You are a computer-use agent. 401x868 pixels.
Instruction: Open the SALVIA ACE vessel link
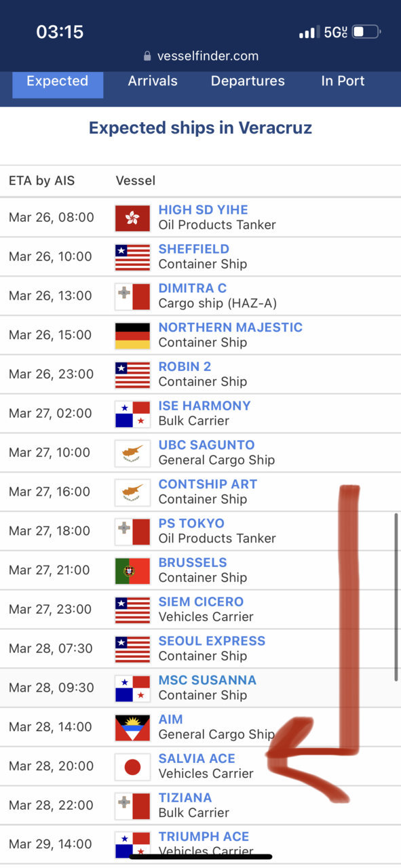click(197, 759)
